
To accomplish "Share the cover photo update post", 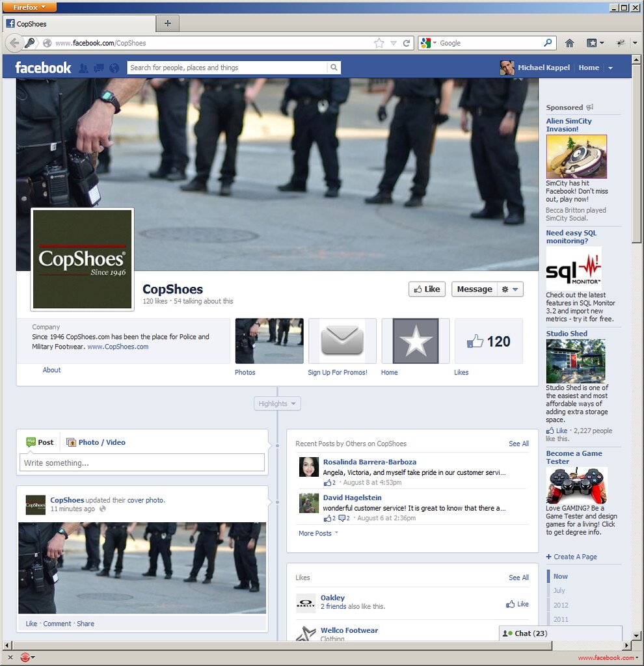I will pos(85,624).
